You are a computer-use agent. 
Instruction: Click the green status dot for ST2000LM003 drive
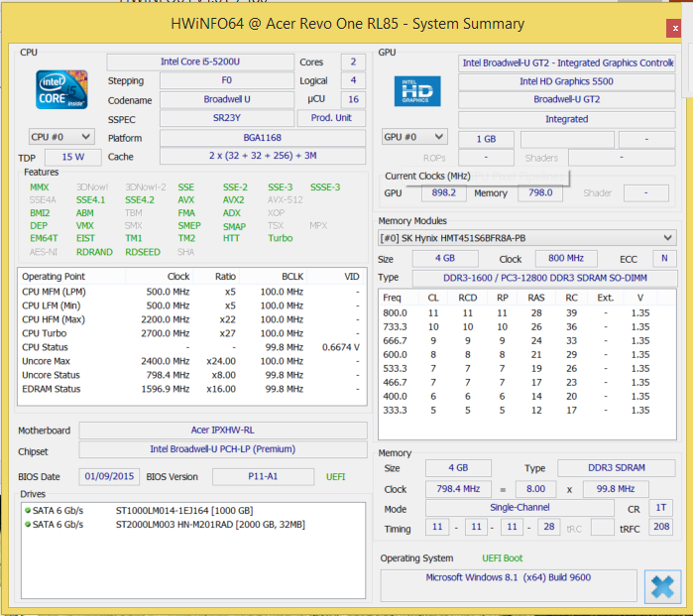tap(28, 524)
